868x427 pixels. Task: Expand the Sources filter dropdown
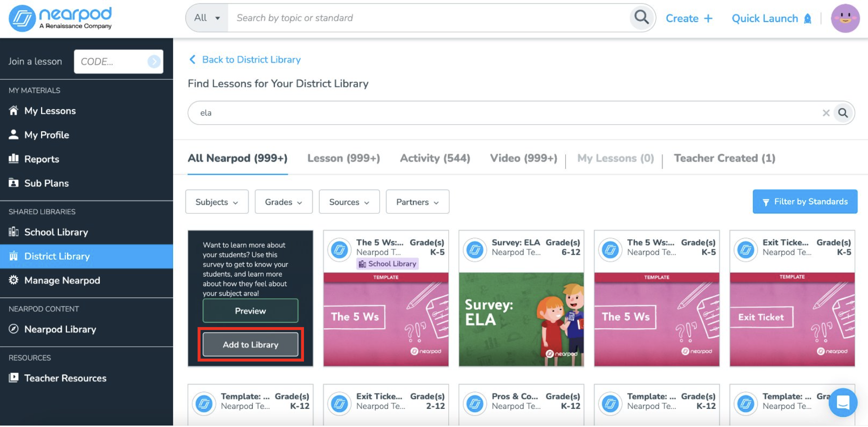coord(349,202)
